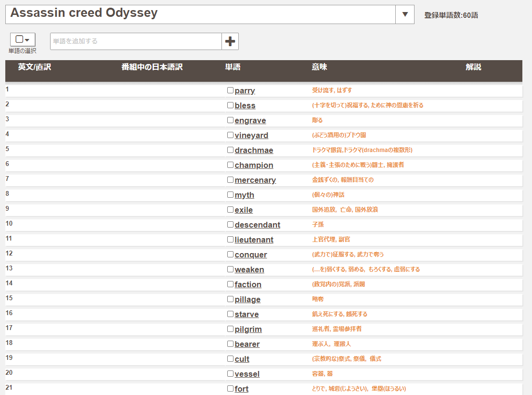Select the pillage checkbox

(231, 299)
